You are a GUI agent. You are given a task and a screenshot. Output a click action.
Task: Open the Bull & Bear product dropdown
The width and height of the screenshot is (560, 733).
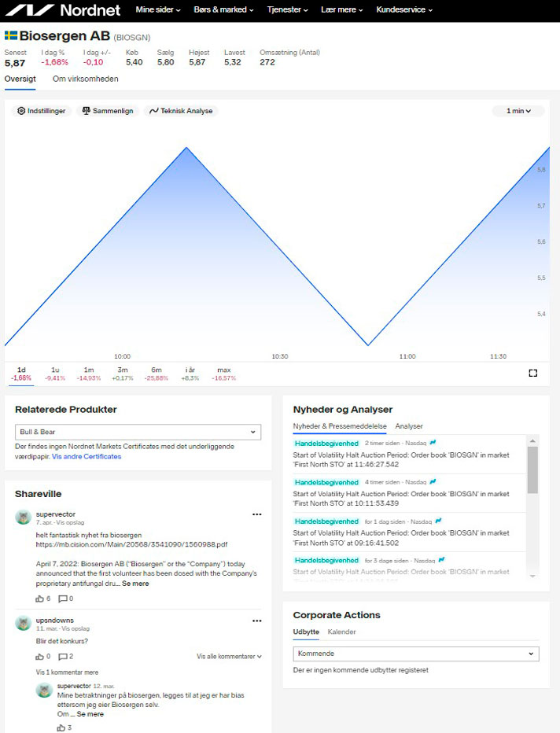pos(138,432)
